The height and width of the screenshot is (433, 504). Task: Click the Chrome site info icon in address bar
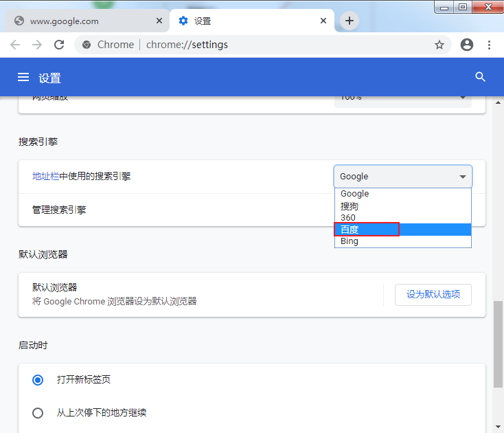click(87, 45)
